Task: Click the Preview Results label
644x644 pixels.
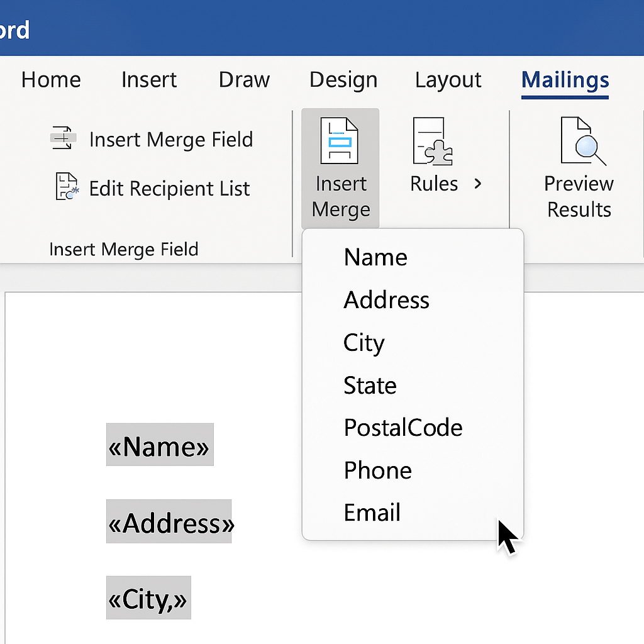Action: point(578,196)
